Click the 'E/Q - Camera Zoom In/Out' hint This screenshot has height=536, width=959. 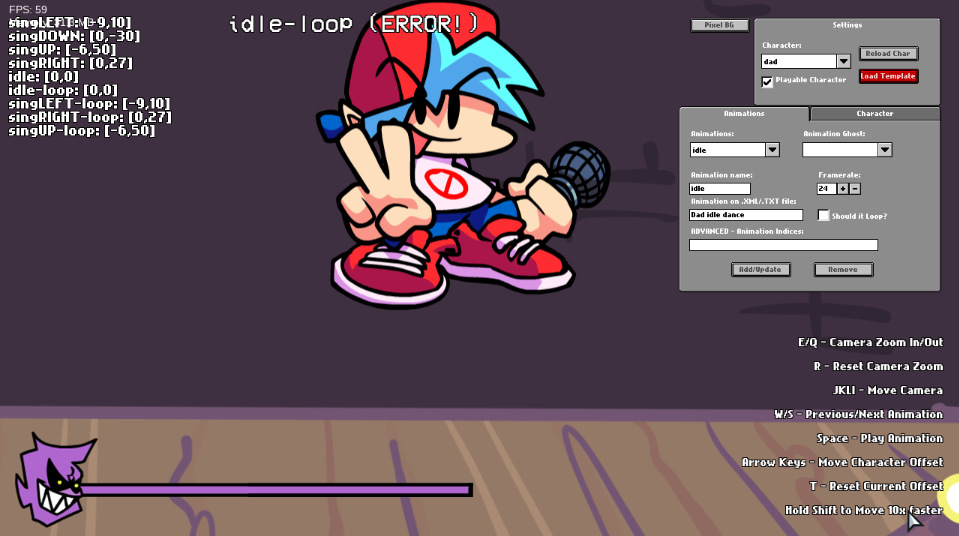click(870, 342)
